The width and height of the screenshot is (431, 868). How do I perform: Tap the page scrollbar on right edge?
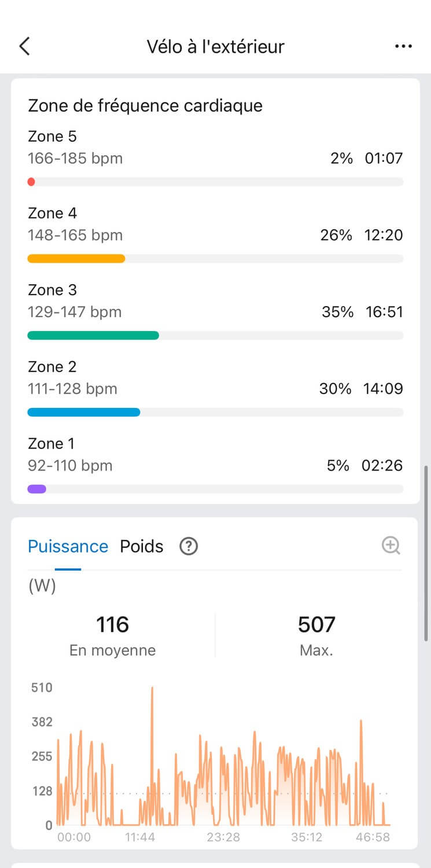[x=427, y=553]
